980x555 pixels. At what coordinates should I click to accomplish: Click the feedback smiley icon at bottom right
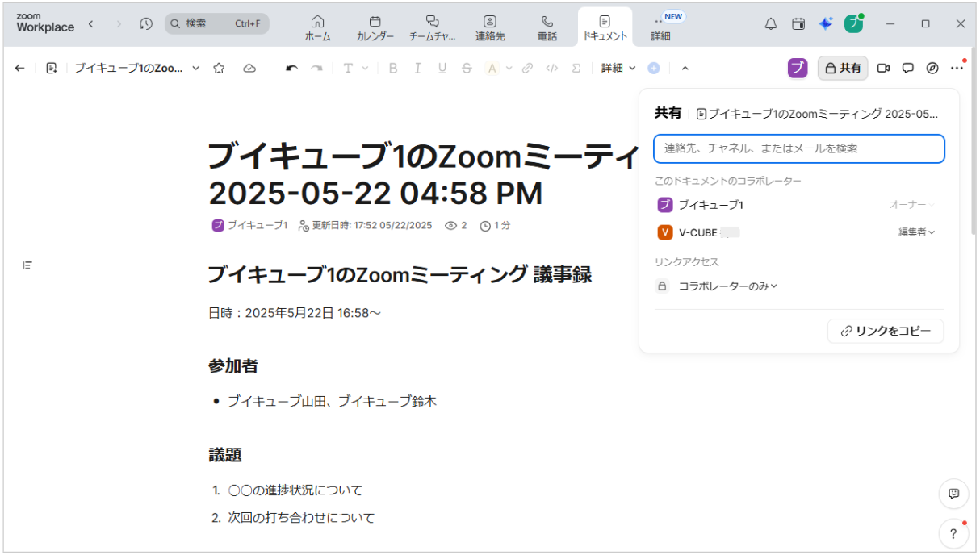(x=953, y=494)
